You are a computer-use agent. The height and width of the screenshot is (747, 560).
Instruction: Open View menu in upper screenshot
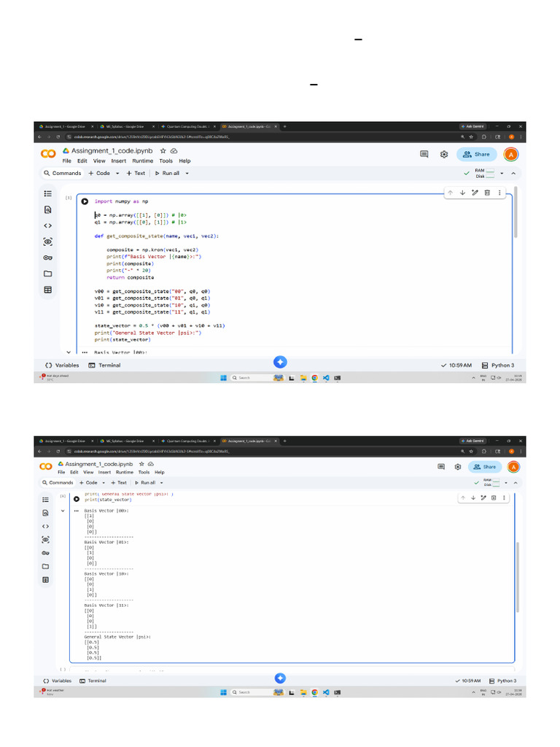99,161
